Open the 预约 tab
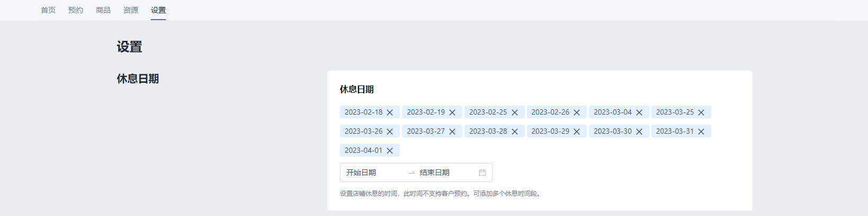Viewport: 868px width, 216px height. [x=76, y=10]
